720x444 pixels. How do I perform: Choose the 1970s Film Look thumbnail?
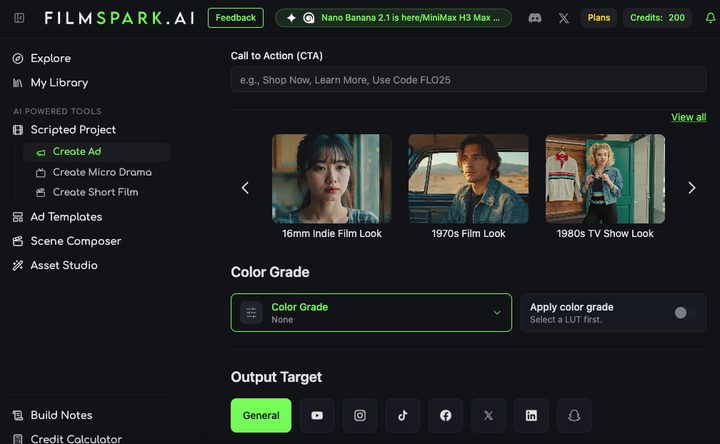click(468, 179)
